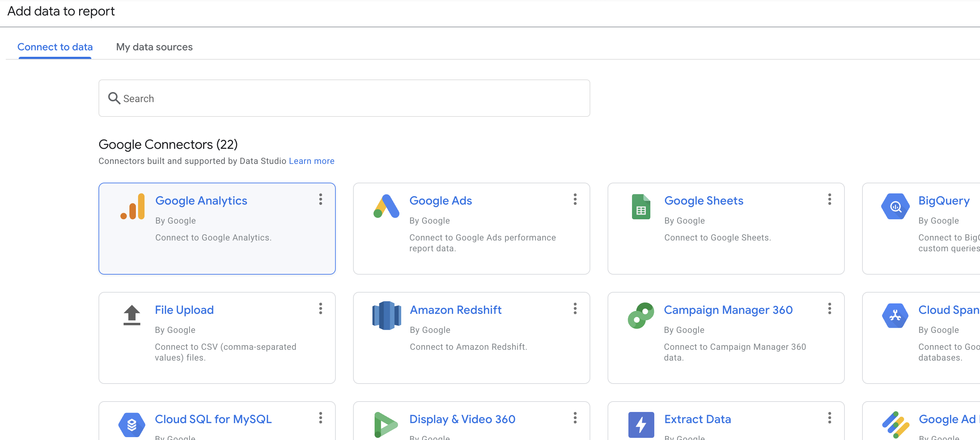The height and width of the screenshot is (440, 980).
Task: Choose the Extract Data connector title
Action: 697,419
